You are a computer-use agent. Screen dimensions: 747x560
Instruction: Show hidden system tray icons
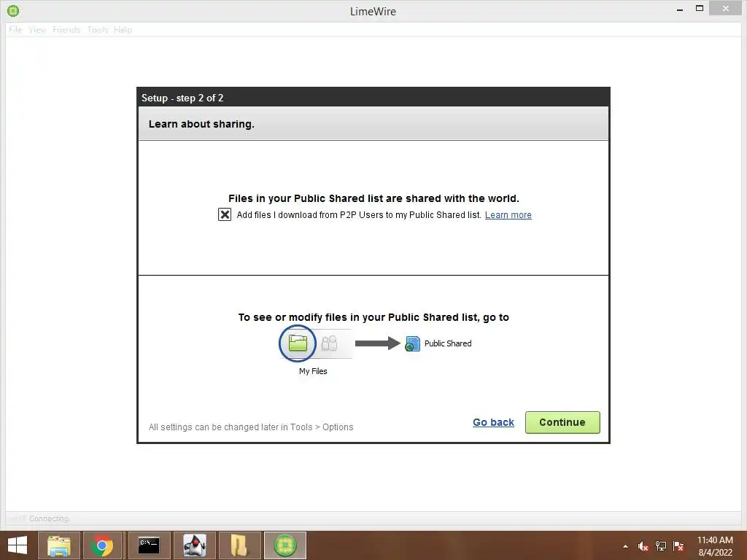pos(625,546)
